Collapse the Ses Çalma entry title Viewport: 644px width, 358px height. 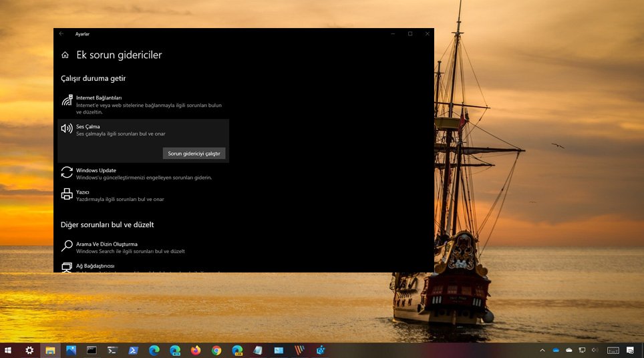click(x=88, y=126)
